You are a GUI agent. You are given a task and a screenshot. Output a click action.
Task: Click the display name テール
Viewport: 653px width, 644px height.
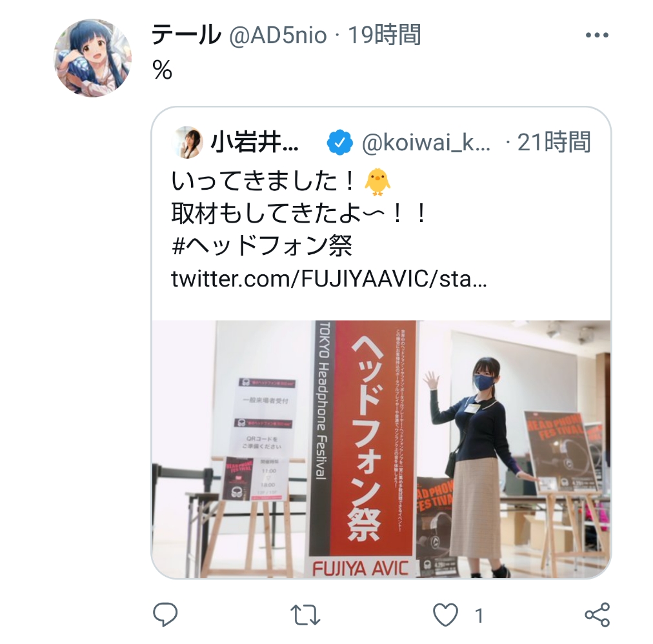(x=186, y=35)
